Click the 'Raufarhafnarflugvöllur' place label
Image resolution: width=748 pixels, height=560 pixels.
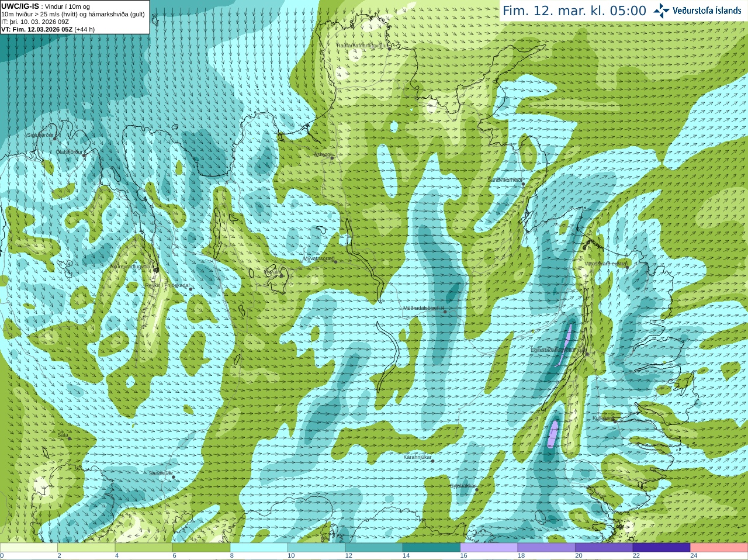coord(362,45)
